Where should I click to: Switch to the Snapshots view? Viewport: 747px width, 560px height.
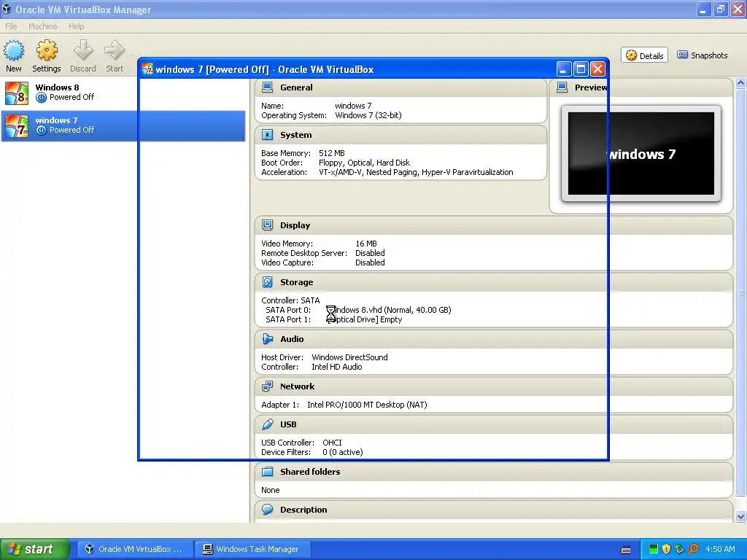(703, 55)
